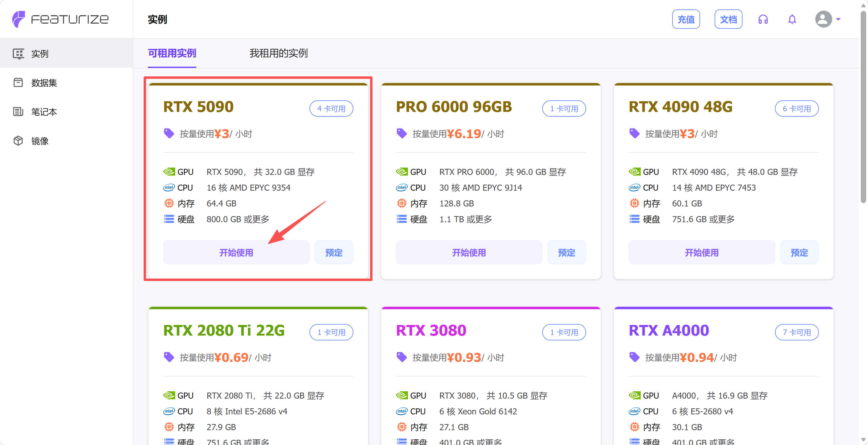Open the 笔记本 sidebar item
Viewport: 868px width, 445px height.
coord(66,112)
